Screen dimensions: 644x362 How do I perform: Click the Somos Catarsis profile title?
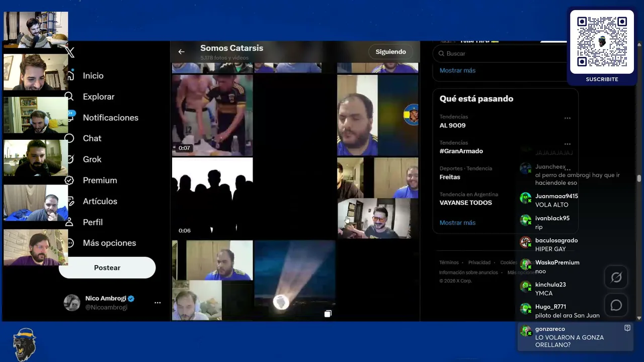[x=231, y=48]
